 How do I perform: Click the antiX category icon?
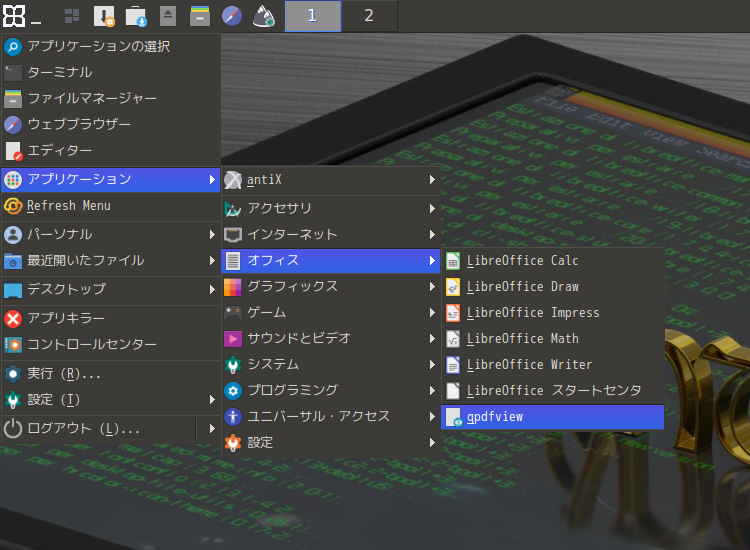point(233,180)
